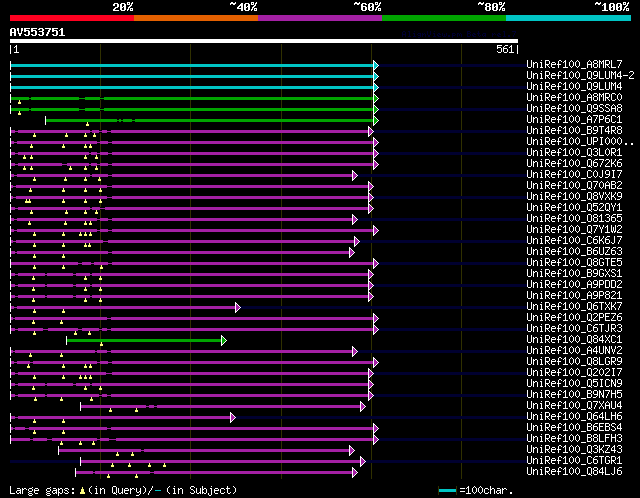
Task: Select the UniRef100_A9P821 label
Action: click(x=574, y=296)
